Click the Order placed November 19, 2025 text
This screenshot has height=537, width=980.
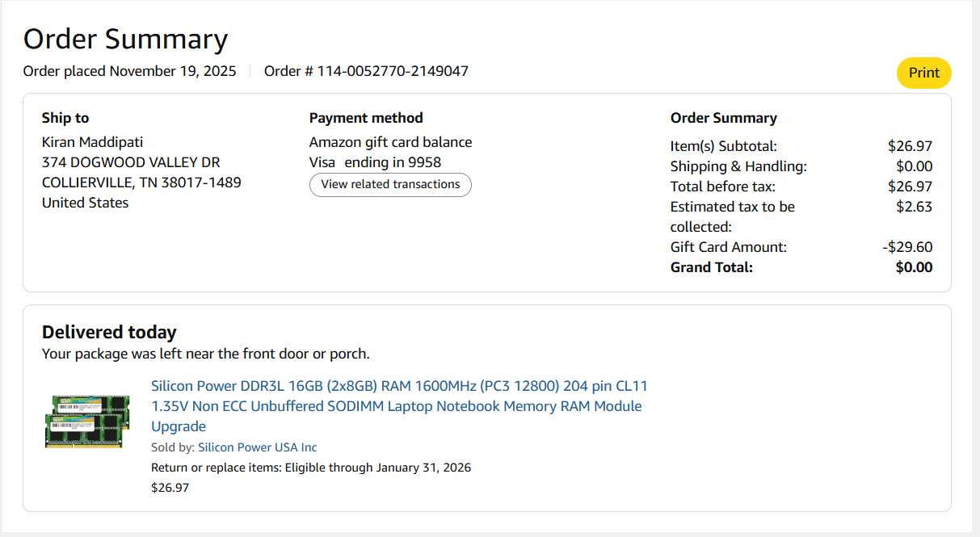129,71
